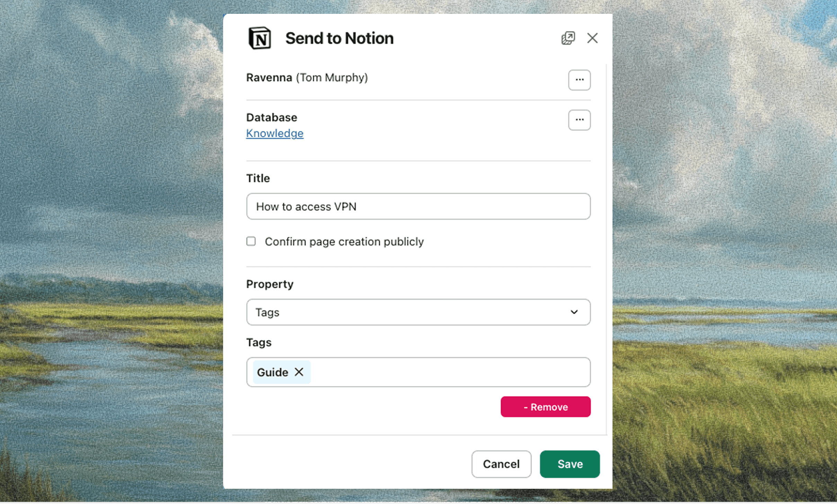The height and width of the screenshot is (504, 837).
Task: Click inside the Tags input area
Action: pyautogui.click(x=450, y=372)
